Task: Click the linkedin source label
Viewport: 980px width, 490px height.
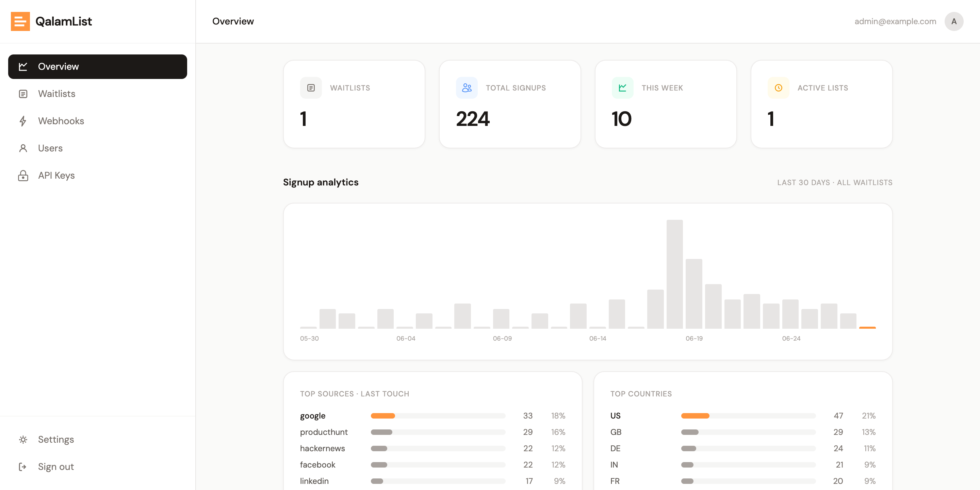Action: tap(314, 481)
